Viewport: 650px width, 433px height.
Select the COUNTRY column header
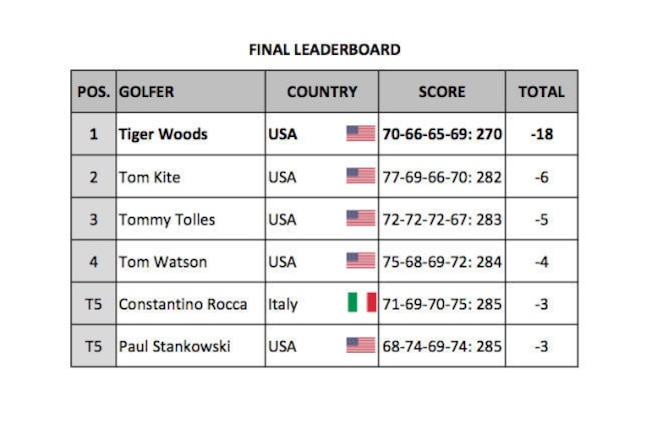(x=322, y=92)
